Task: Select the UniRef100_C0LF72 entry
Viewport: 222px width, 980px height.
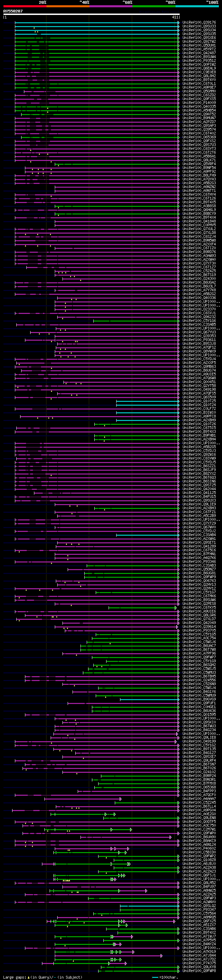Action: 199,408
